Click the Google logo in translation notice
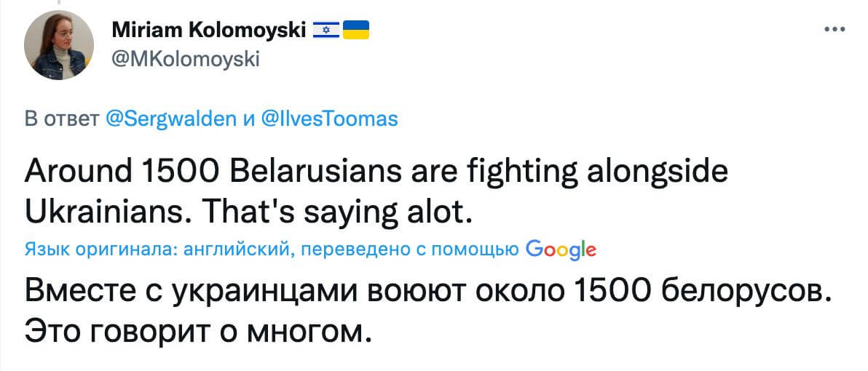 (561, 250)
